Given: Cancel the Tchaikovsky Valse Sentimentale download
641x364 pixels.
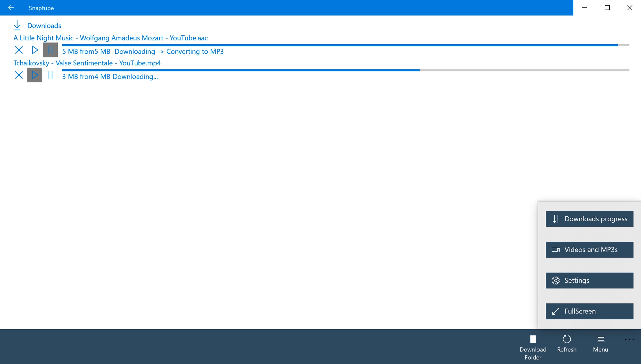Looking at the screenshot, I should (x=19, y=75).
